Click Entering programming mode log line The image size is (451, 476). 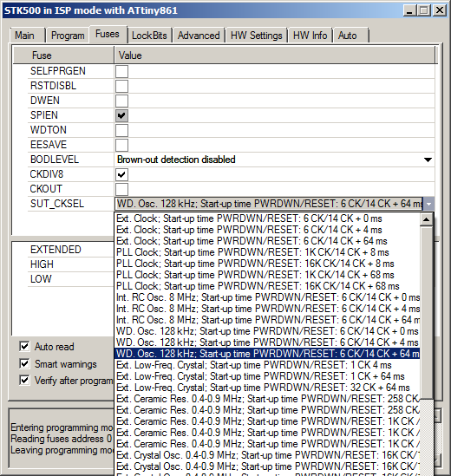(62, 427)
